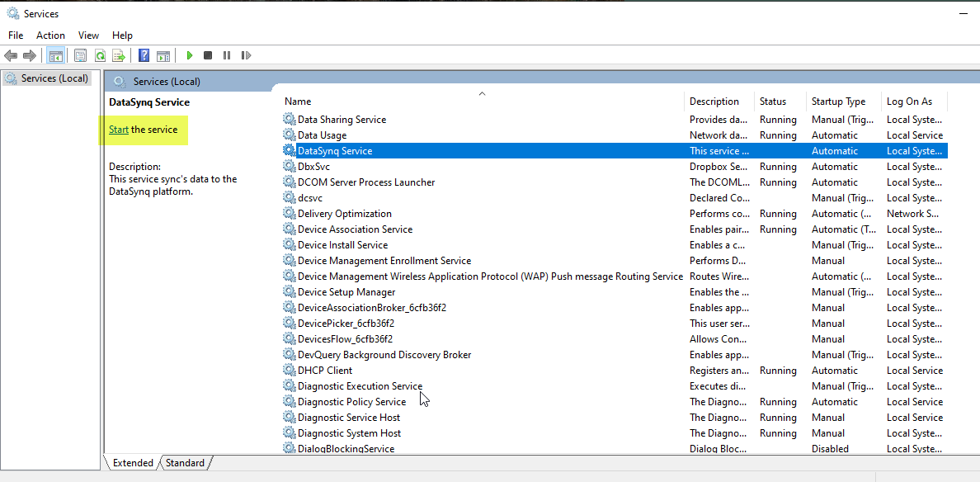The image size is (980, 482).
Task: Click gear icon beside DbxSvc
Action: coord(289,166)
